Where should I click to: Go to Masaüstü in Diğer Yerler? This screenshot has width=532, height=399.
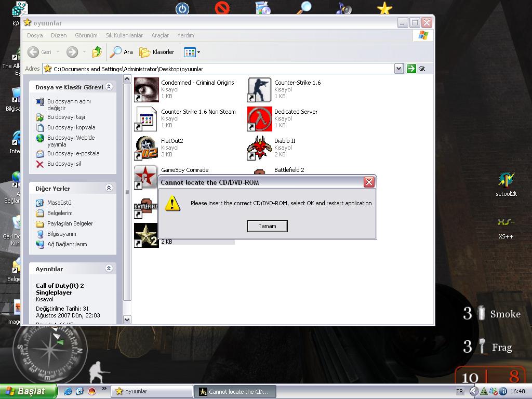tap(59, 203)
